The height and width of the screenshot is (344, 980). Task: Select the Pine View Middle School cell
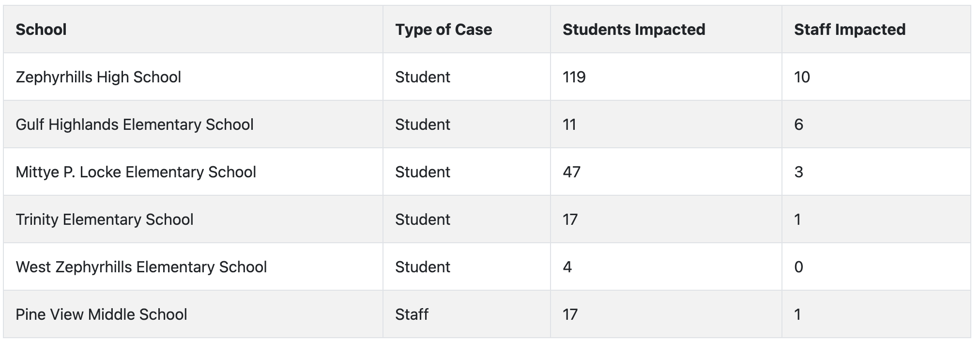101,314
